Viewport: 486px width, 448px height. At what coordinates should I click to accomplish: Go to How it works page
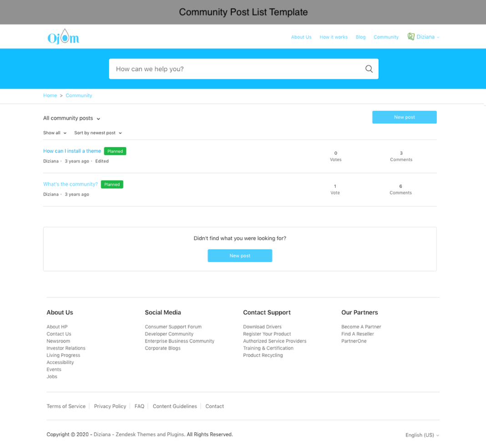pos(333,37)
